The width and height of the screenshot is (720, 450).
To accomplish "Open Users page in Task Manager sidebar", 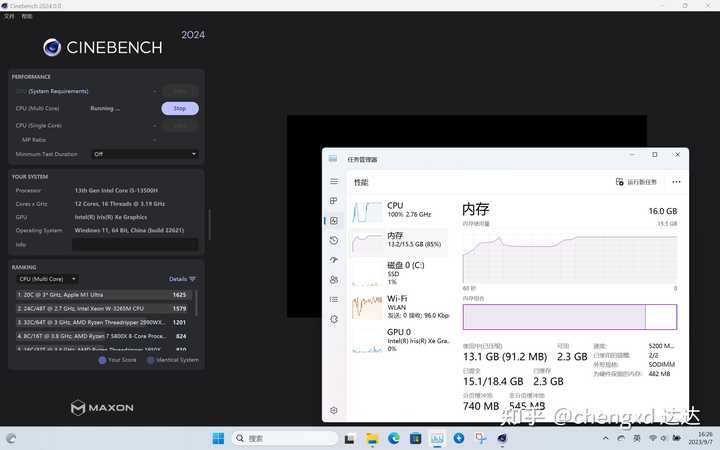I will 334,280.
